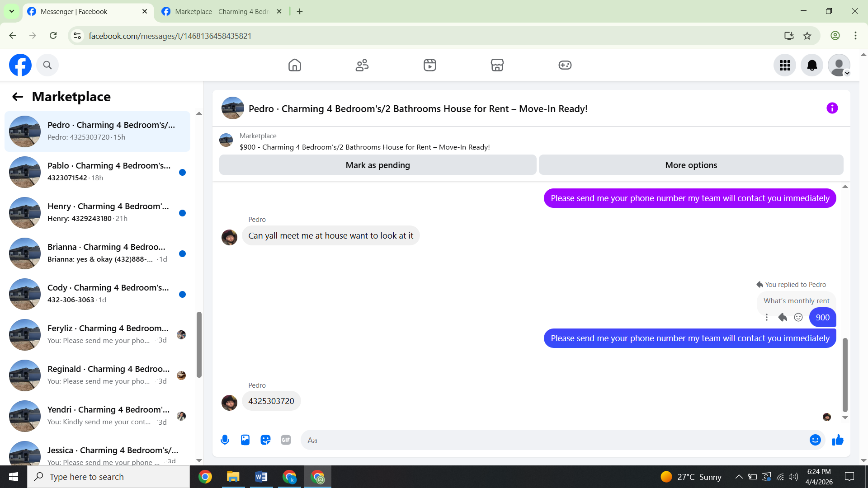Click the Mark as pending button
The width and height of the screenshot is (868, 488).
click(377, 165)
